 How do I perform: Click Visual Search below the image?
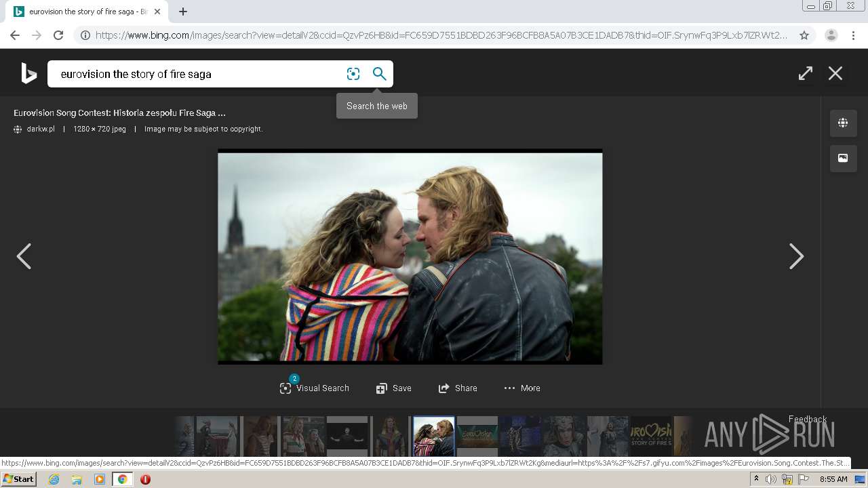click(315, 388)
